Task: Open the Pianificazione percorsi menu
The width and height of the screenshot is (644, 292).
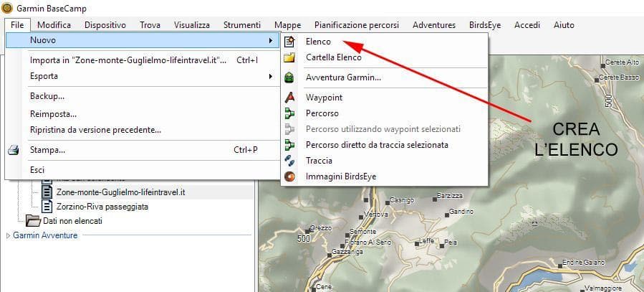Action: coord(357,25)
